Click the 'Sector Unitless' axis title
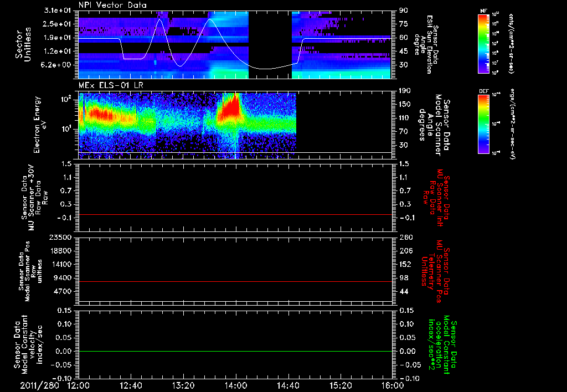567x392 pixels. pyautogui.click(x=23, y=44)
